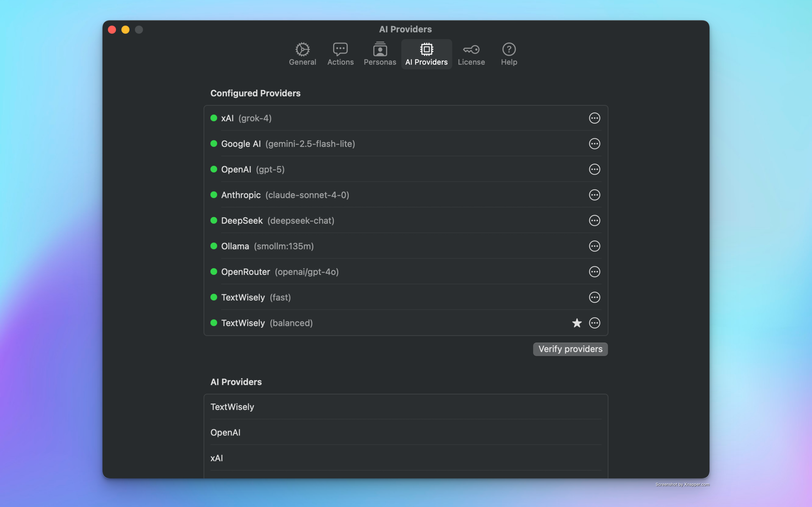Select xAI in bottom providers list
This screenshot has width=812, height=507.
pyautogui.click(x=217, y=458)
